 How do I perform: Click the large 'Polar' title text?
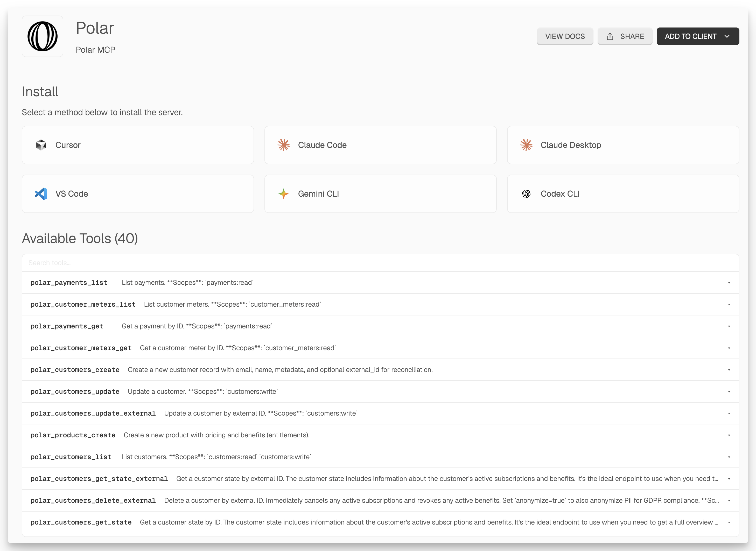point(95,28)
